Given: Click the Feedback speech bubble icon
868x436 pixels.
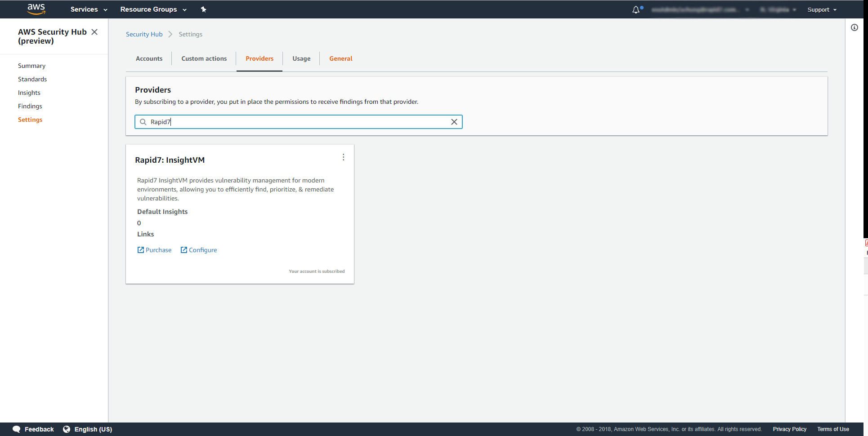Looking at the screenshot, I should click(x=17, y=429).
